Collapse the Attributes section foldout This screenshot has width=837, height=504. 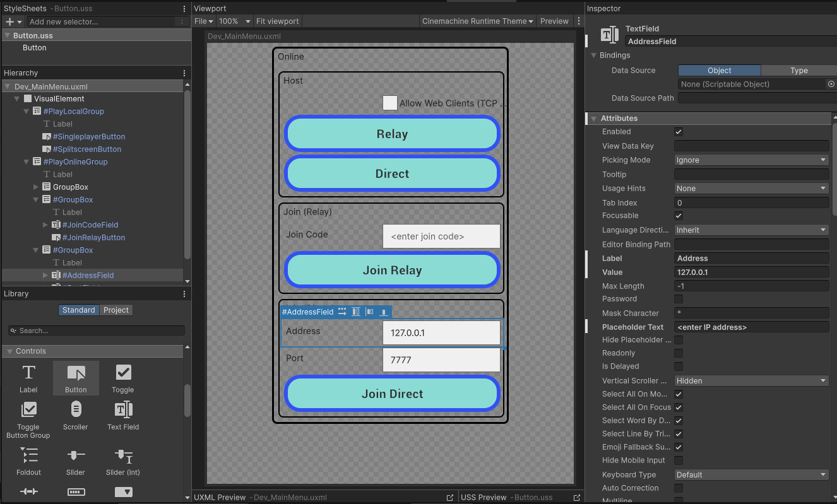[x=593, y=119]
